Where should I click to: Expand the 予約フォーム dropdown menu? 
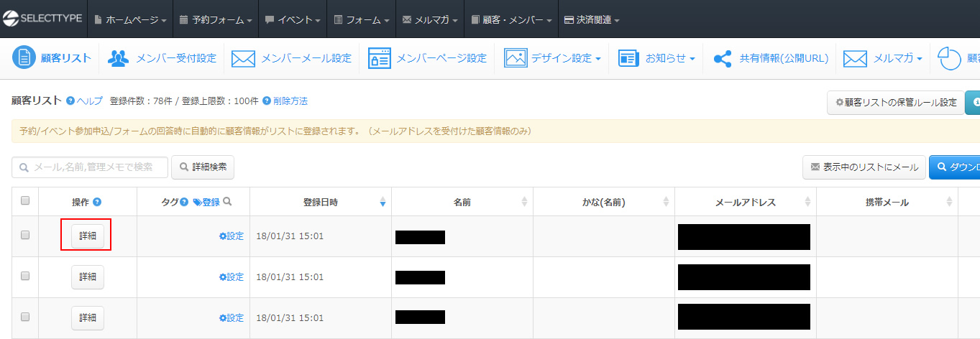pos(216,20)
